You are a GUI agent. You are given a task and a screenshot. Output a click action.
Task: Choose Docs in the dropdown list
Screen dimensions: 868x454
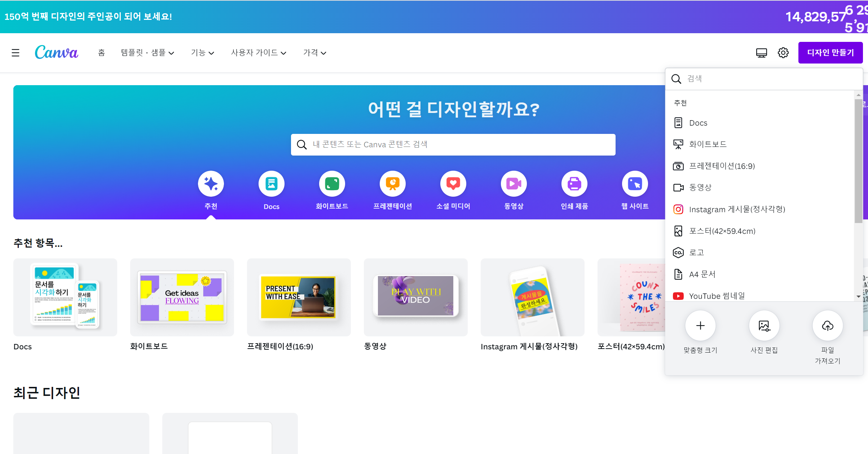point(760,123)
